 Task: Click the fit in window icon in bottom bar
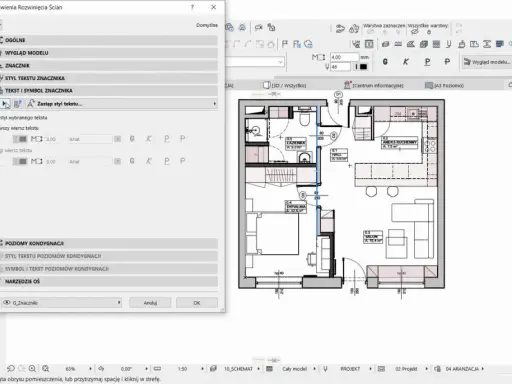(46, 369)
